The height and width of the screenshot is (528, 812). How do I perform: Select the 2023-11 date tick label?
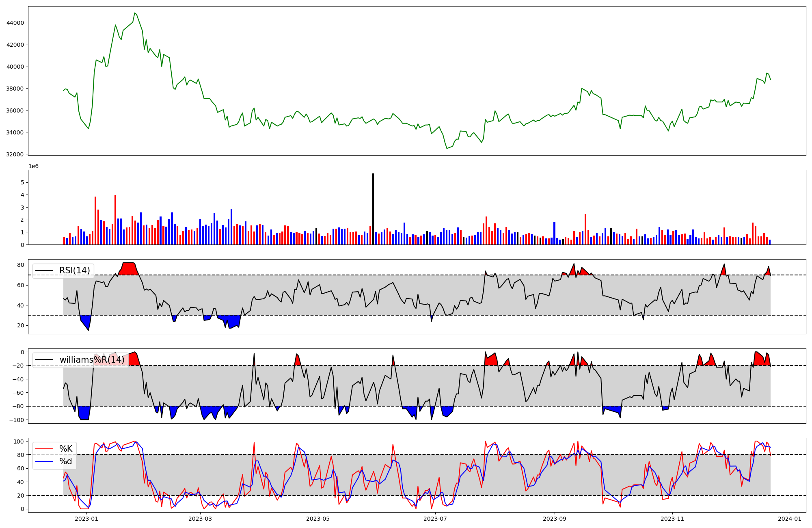672,519
